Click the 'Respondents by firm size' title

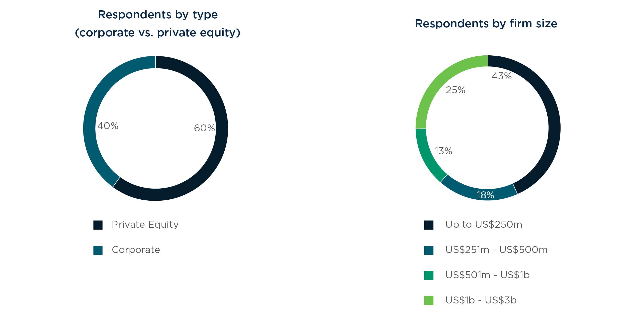[x=486, y=24]
